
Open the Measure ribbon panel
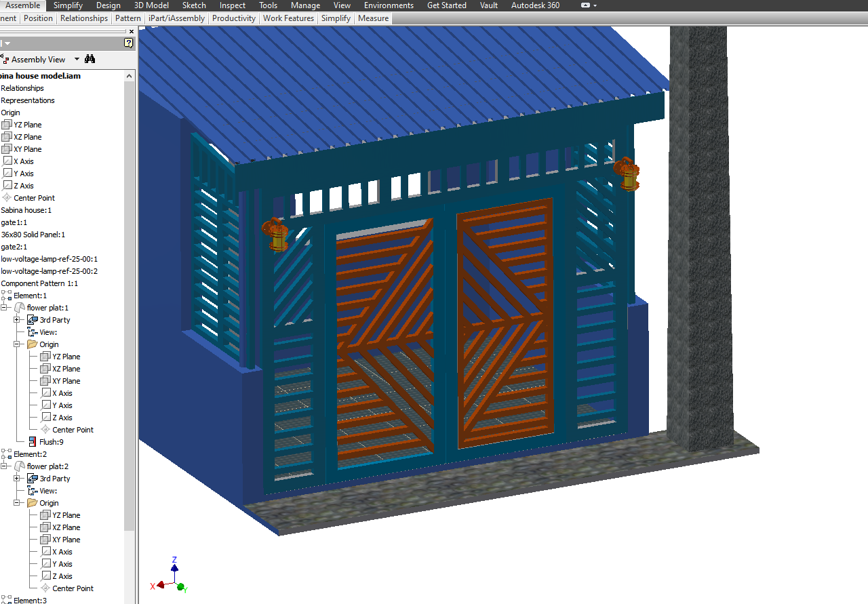coord(373,18)
